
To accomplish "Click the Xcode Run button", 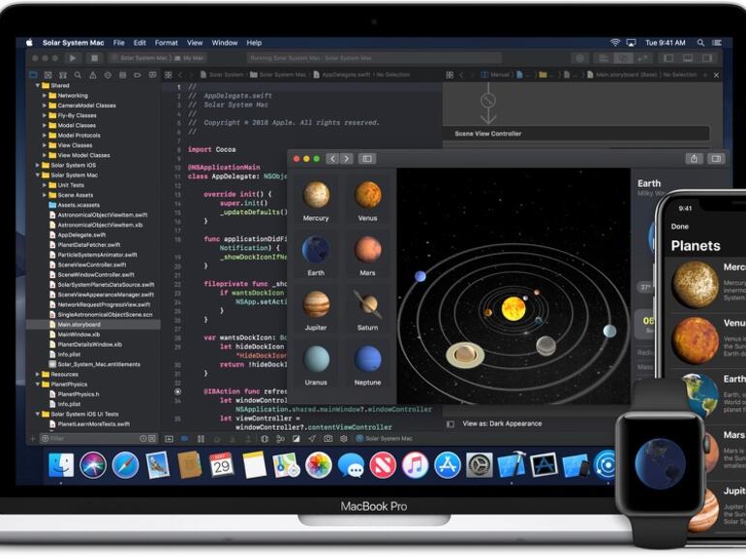I will (x=73, y=58).
